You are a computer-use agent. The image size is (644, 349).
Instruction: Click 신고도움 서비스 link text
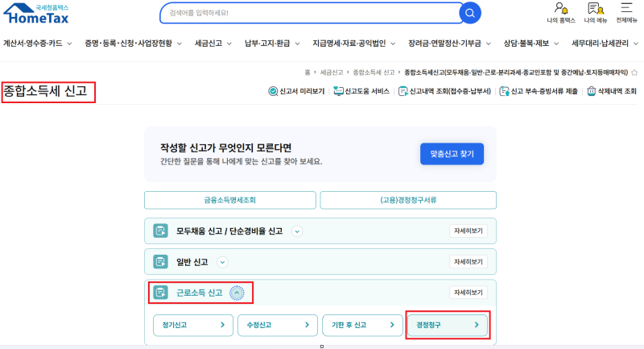tap(367, 91)
